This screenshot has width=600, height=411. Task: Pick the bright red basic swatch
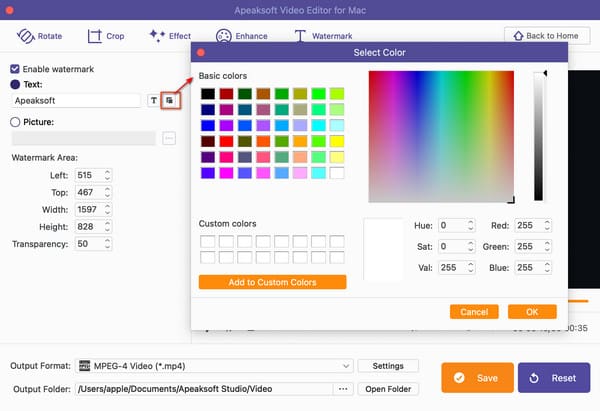pos(226,141)
